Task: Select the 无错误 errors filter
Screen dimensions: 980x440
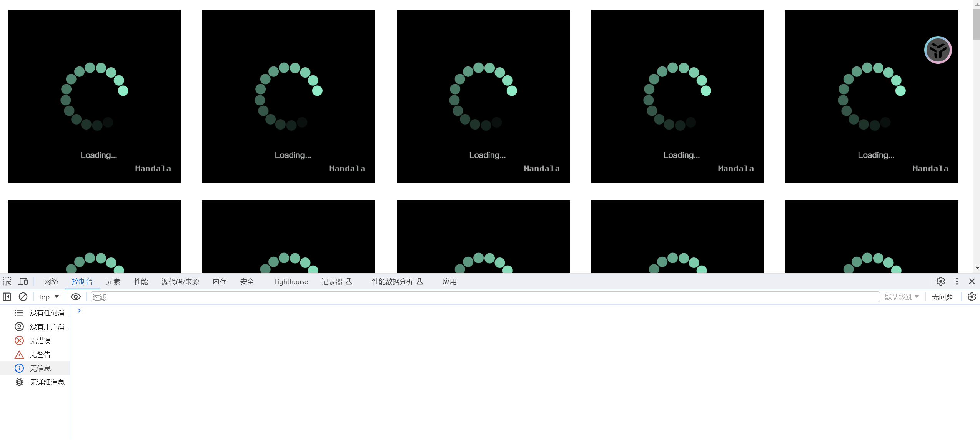Action: point(40,340)
